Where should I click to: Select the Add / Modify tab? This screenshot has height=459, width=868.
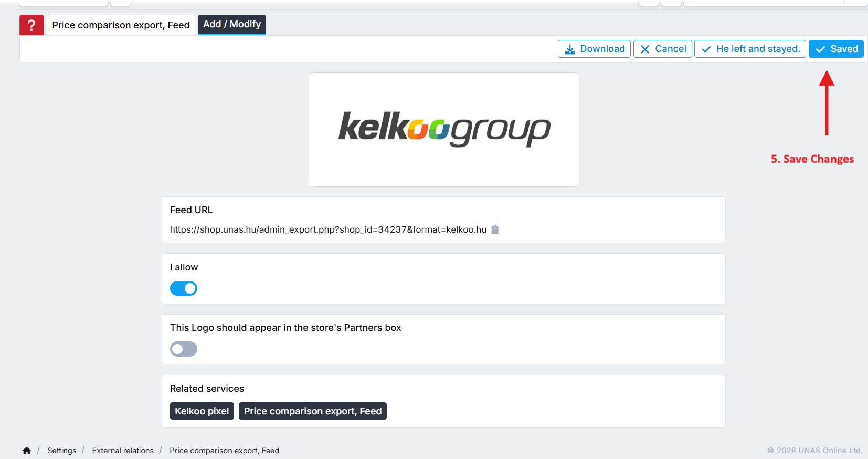coord(232,24)
